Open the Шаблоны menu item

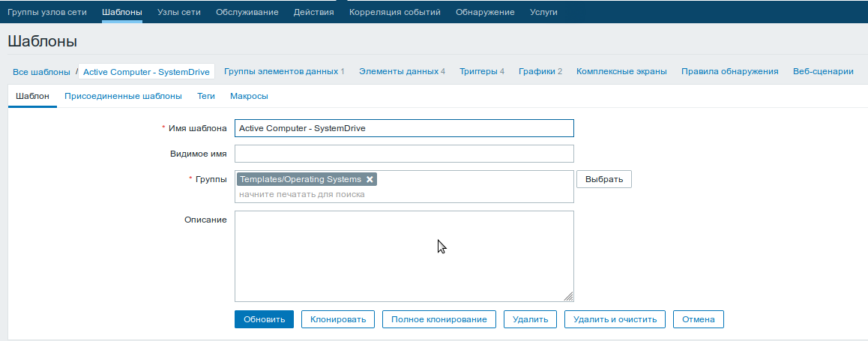(121, 12)
